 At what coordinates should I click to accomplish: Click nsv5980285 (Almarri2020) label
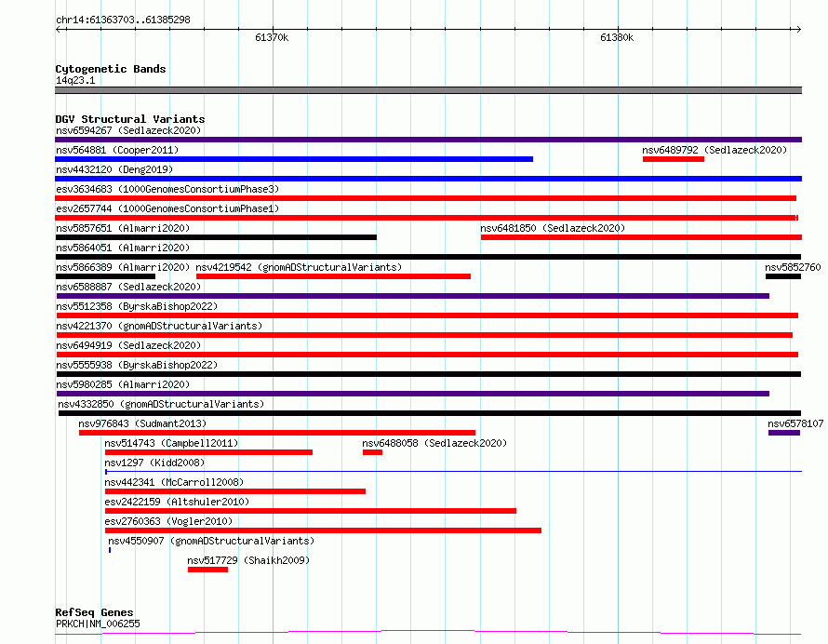(x=123, y=384)
